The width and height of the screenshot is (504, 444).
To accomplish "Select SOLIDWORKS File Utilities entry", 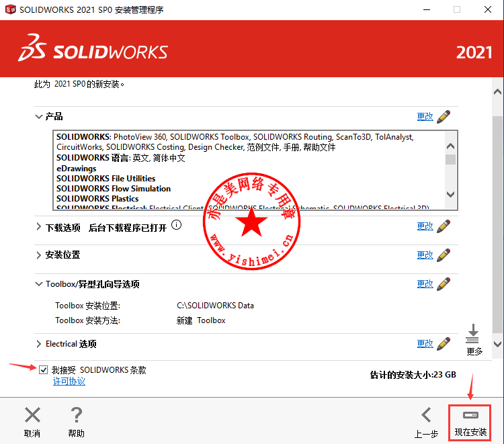I will tap(106, 178).
